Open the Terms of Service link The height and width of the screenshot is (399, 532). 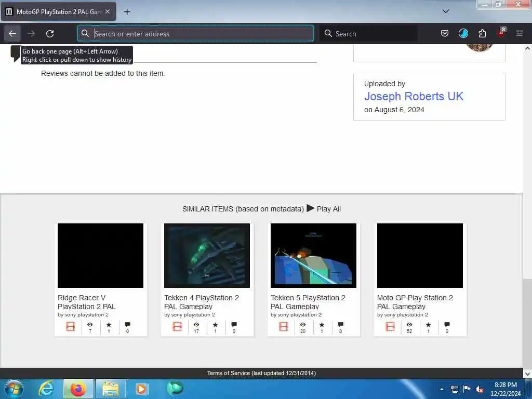coord(261,373)
